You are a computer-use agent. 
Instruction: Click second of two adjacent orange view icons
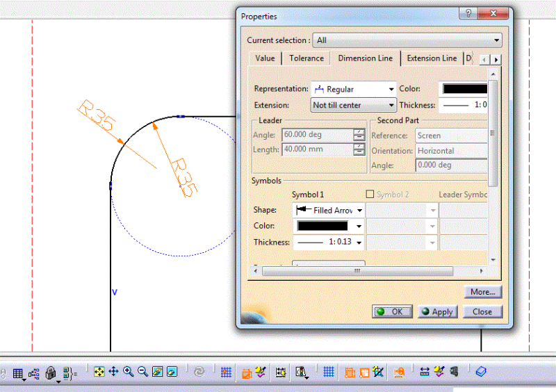(x=364, y=373)
